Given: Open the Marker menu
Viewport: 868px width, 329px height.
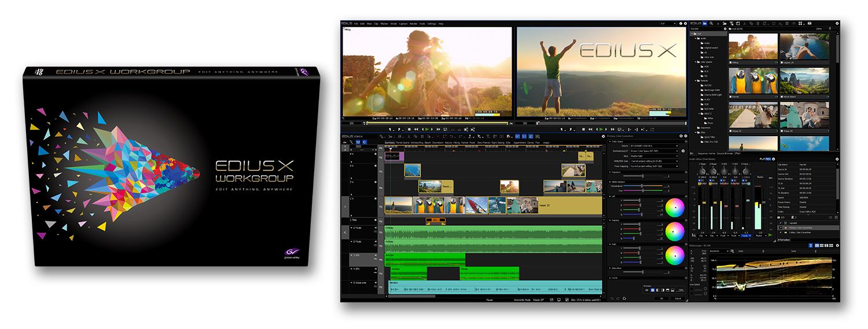Looking at the screenshot, I should click(x=384, y=24).
